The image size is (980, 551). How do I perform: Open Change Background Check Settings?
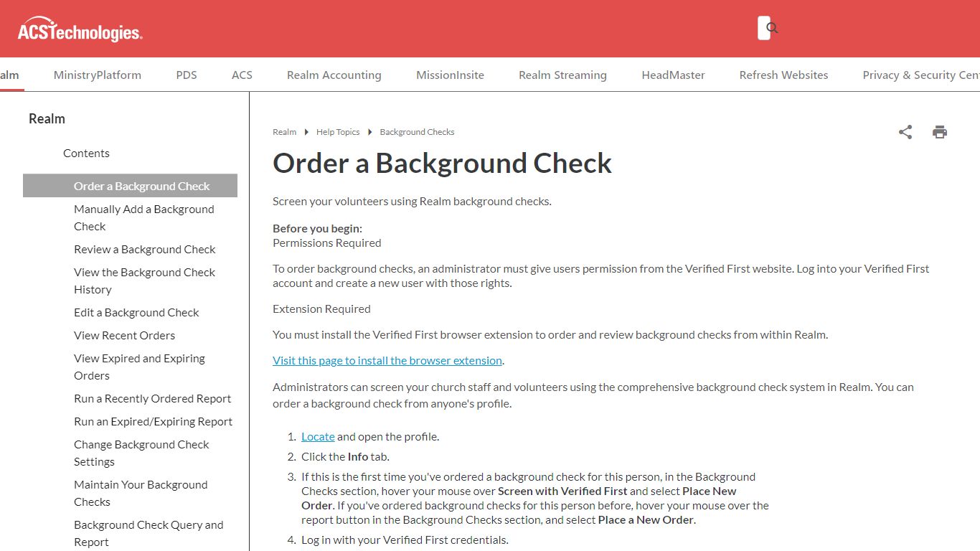[141, 453]
